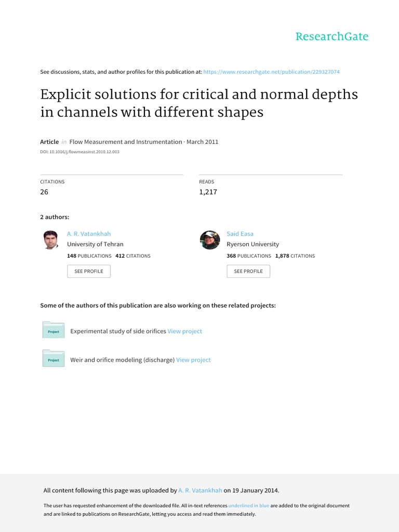The width and height of the screenshot is (399, 532).
Task: Click the article title heading
Action: click(x=199, y=103)
